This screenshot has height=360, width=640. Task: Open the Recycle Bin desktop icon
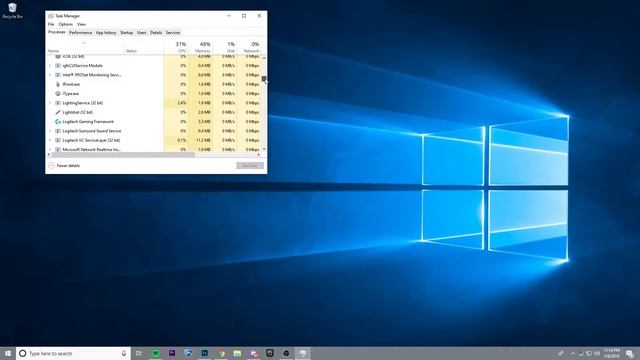coord(12,11)
